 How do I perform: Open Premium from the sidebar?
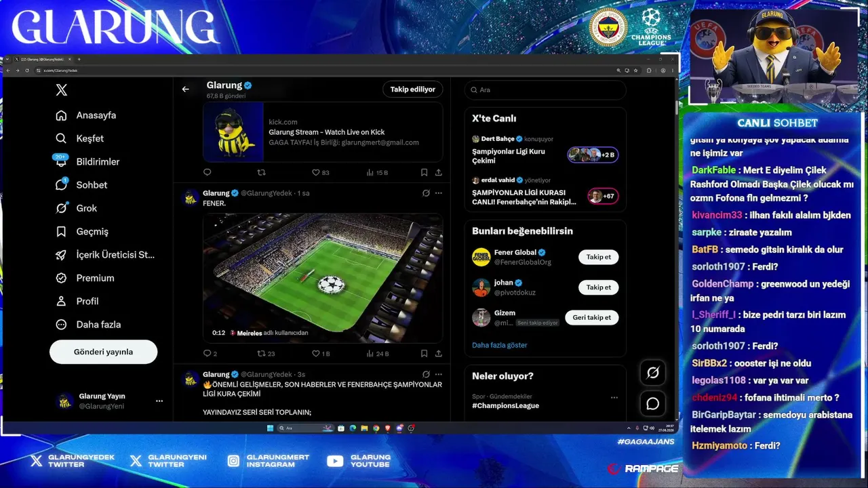(85, 278)
